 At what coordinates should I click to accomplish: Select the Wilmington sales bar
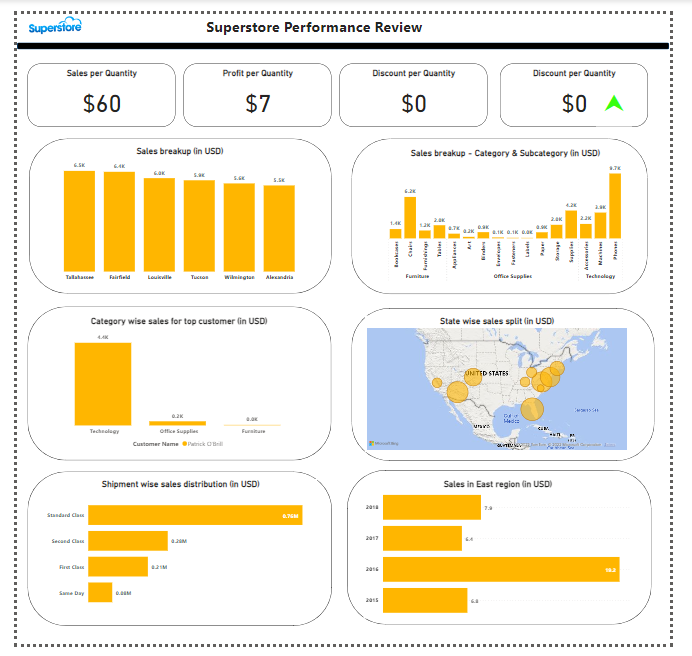tap(239, 227)
